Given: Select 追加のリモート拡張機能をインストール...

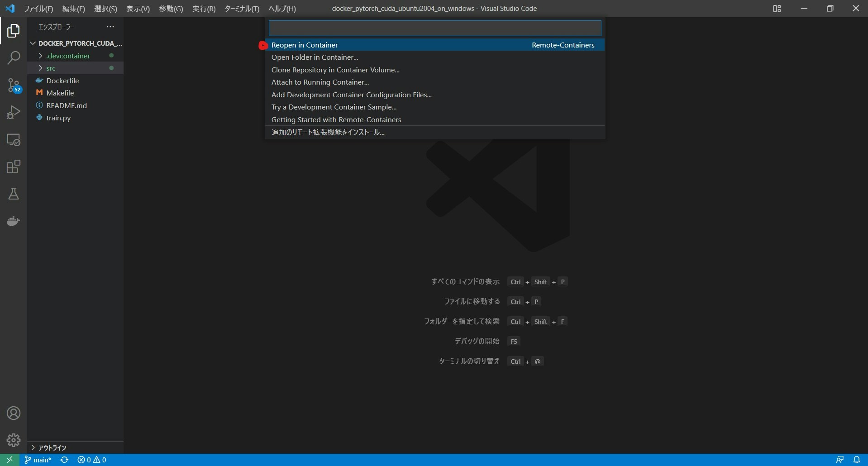Looking at the screenshot, I should pyautogui.click(x=435, y=132).
